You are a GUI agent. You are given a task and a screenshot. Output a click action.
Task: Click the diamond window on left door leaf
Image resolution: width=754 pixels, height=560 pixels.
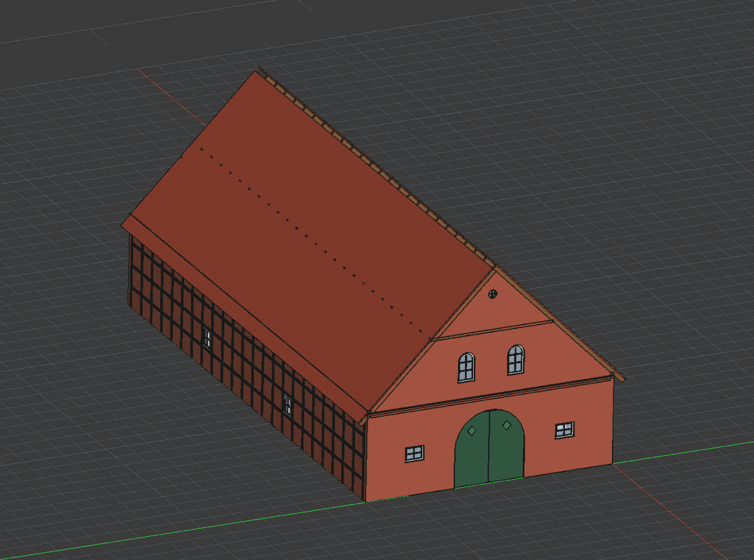click(471, 431)
